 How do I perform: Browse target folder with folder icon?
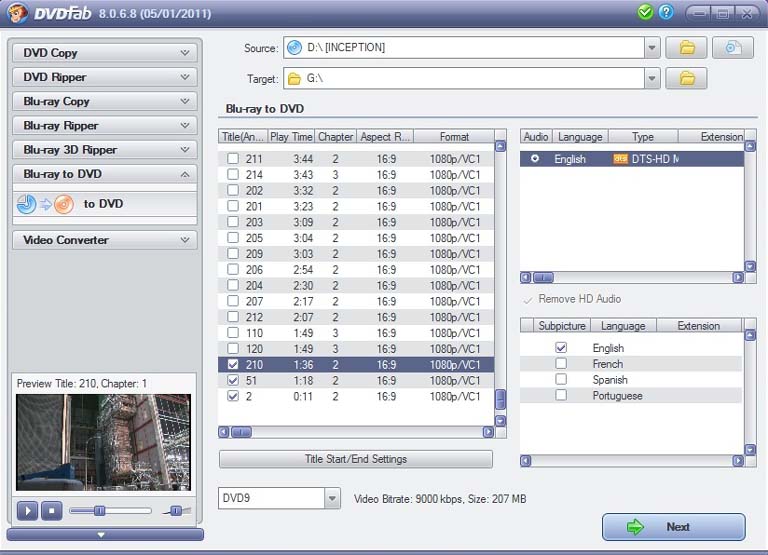coord(686,78)
